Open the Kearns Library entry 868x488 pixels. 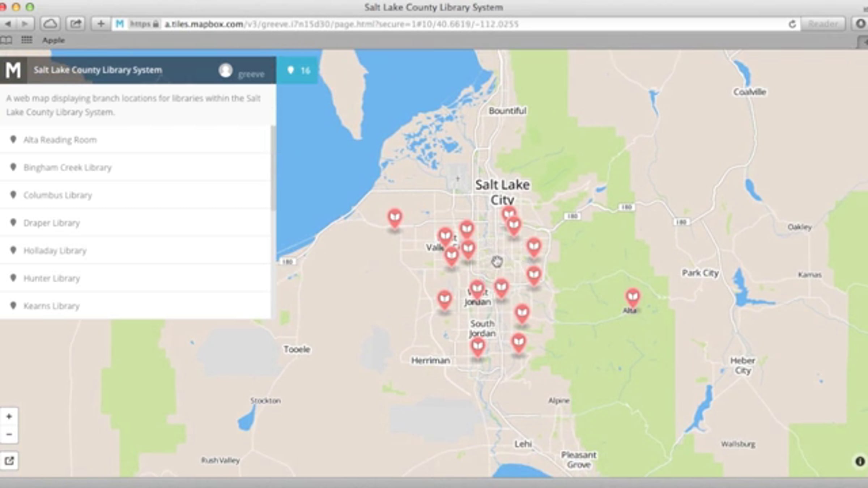[x=51, y=306]
